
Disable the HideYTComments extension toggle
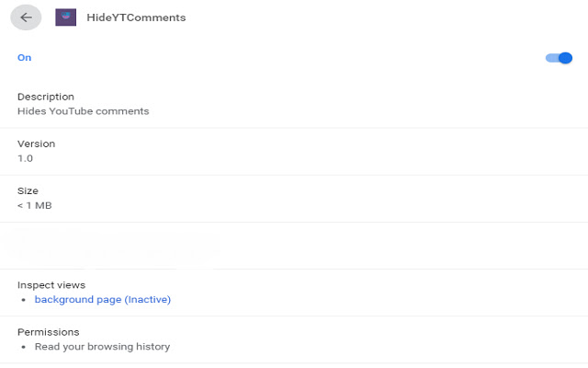click(559, 58)
